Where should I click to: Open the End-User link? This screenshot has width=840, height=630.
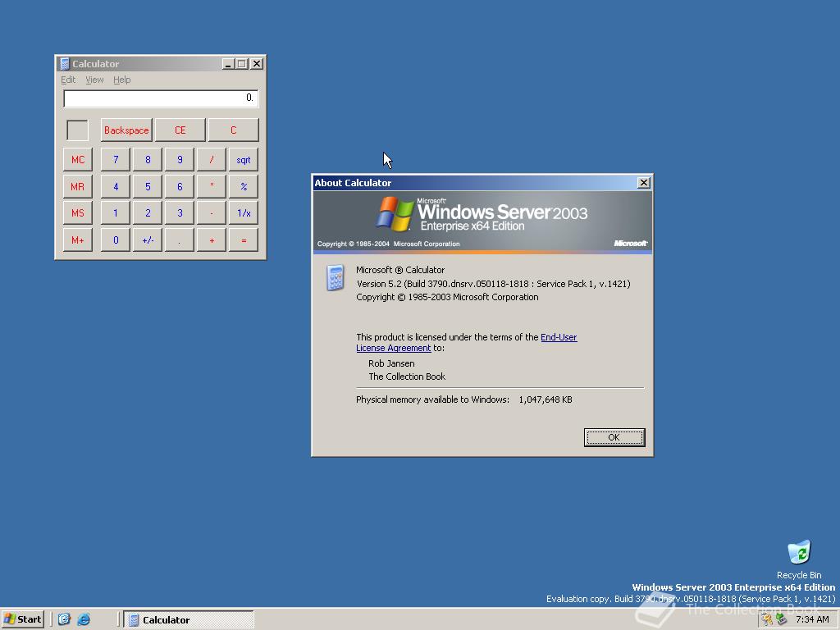559,337
